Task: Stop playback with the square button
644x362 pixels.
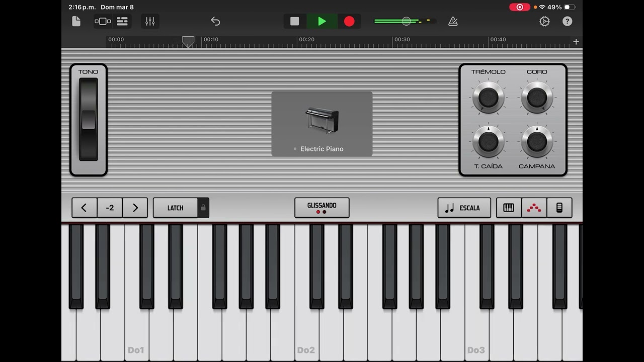Action: pyautogui.click(x=295, y=21)
